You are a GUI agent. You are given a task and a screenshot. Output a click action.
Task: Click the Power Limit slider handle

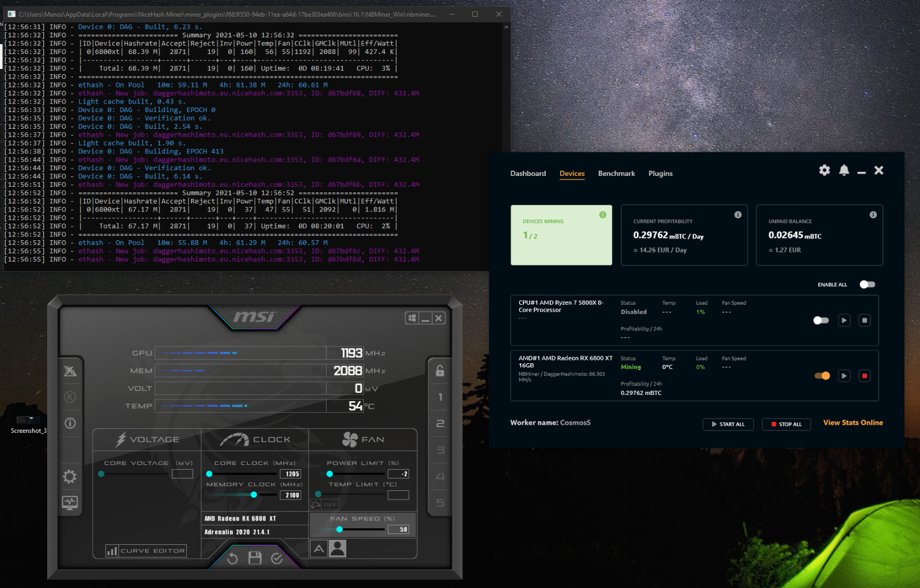click(329, 474)
